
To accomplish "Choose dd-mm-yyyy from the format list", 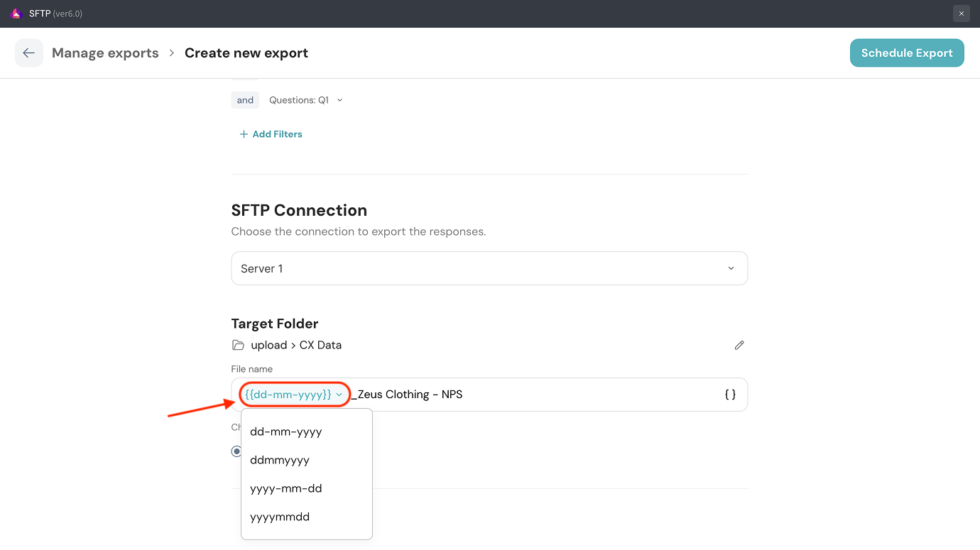I will click(286, 431).
